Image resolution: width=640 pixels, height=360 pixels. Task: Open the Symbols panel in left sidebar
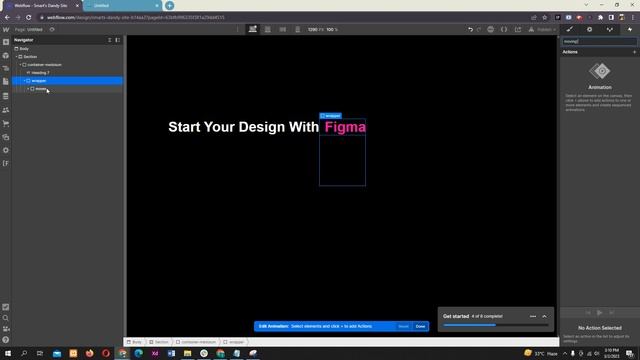[x=6, y=56]
